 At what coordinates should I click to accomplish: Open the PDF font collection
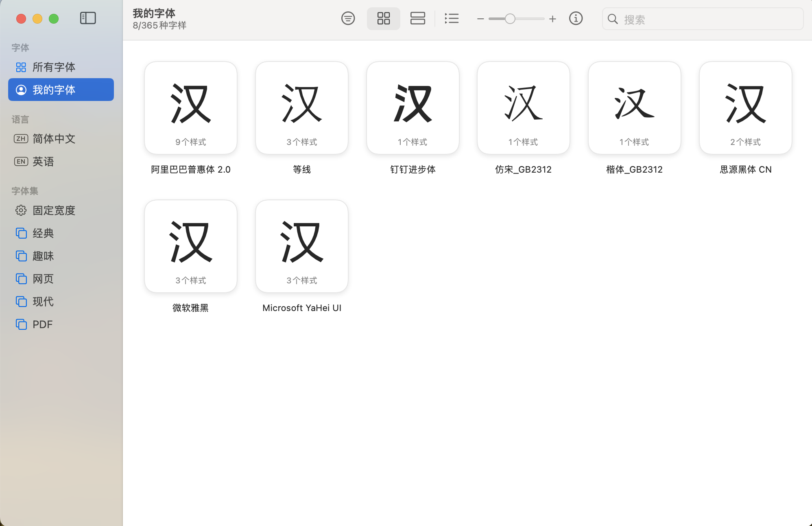[x=42, y=324]
